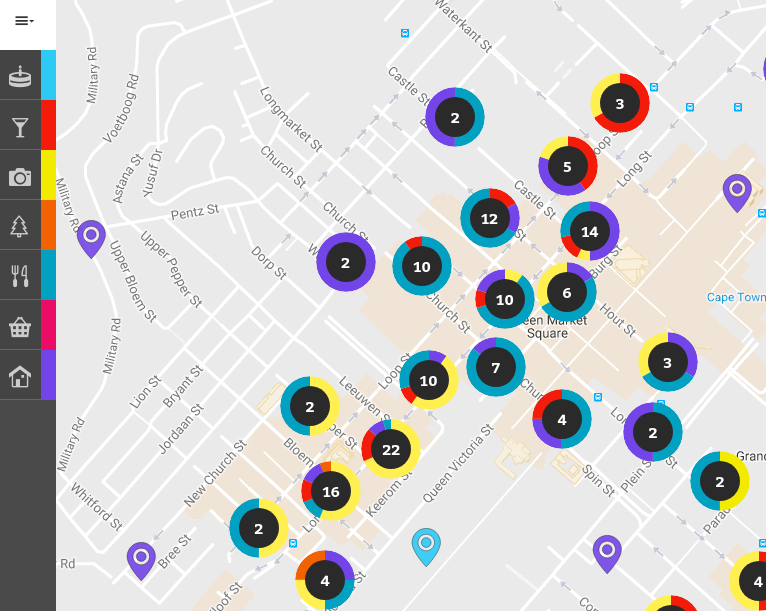Click bus stop icon right of red-yellow cluster 3
This screenshot has width=767, height=611.
pos(654,87)
